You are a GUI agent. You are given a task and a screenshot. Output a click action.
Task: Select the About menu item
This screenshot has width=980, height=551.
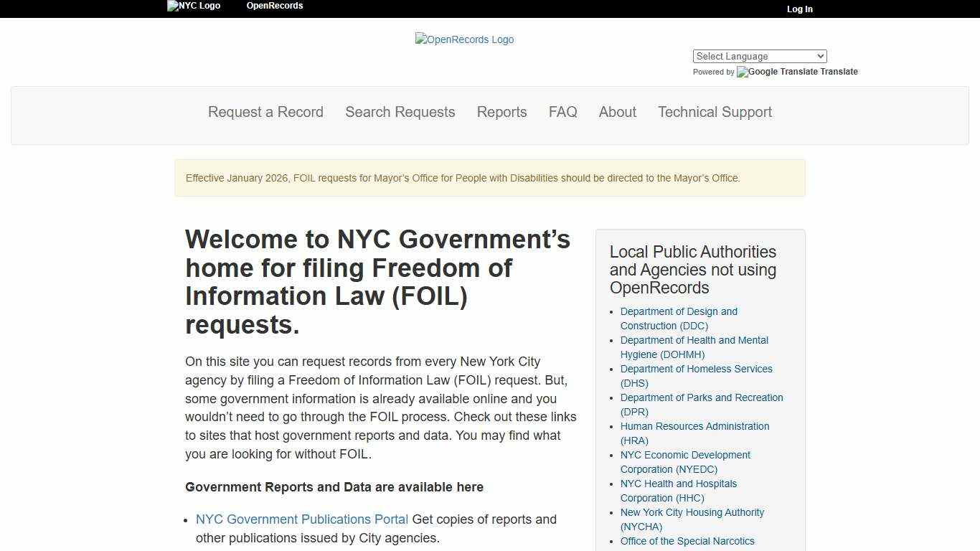(617, 112)
